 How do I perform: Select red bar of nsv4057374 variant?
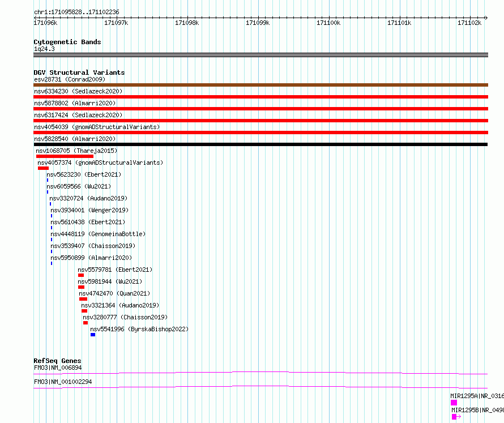click(44, 168)
